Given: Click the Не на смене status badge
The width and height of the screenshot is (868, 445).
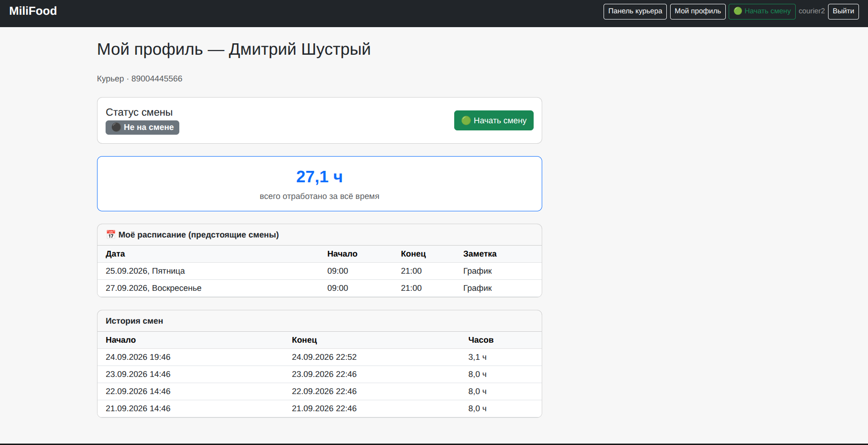Looking at the screenshot, I should 142,128.
